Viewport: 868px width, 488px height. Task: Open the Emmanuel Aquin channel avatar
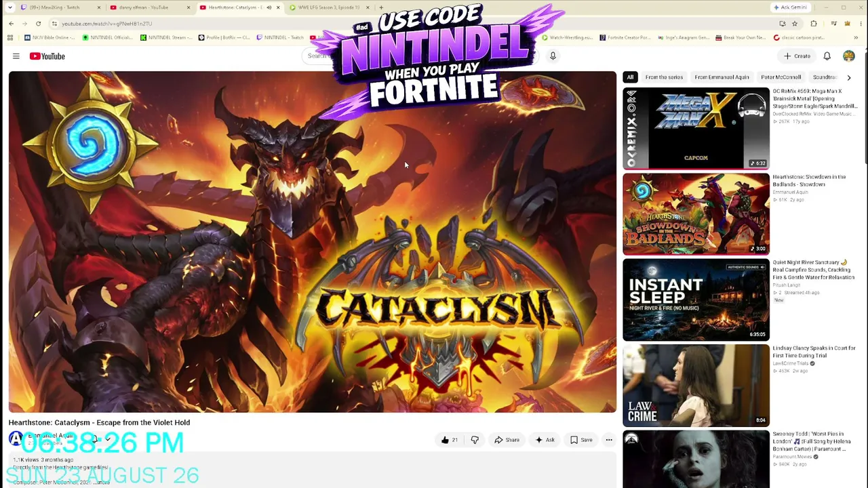pyautogui.click(x=16, y=439)
